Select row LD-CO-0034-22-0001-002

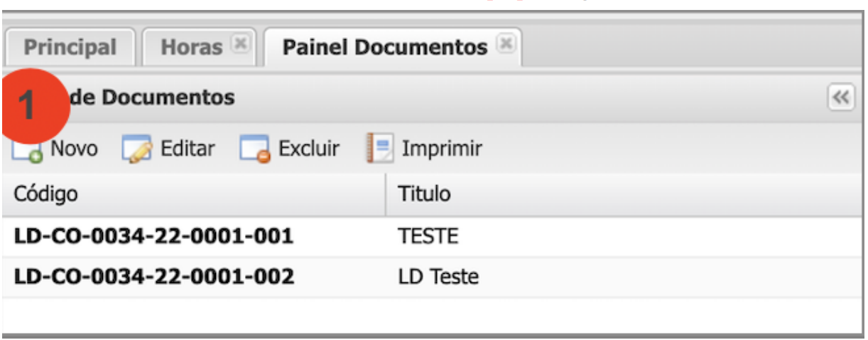coord(153,277)
